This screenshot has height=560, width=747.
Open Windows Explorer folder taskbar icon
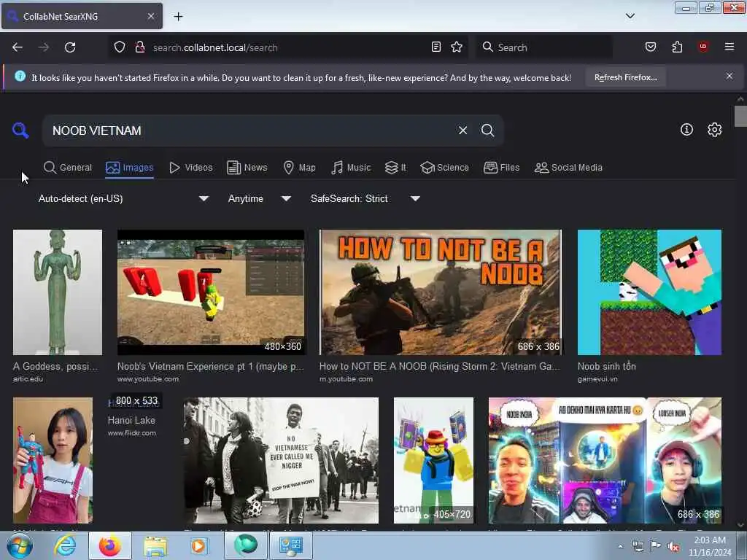tap(155, 546)
